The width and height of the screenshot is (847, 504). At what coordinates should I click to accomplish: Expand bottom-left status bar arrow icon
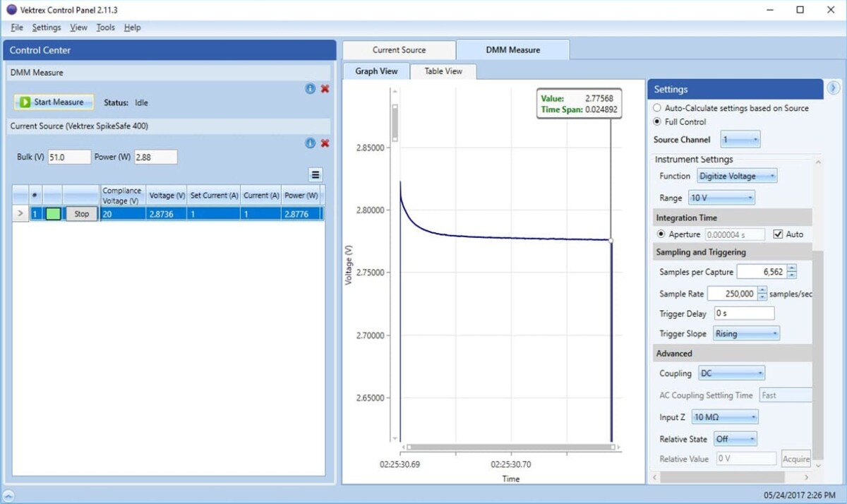click(x=8, y=495)
